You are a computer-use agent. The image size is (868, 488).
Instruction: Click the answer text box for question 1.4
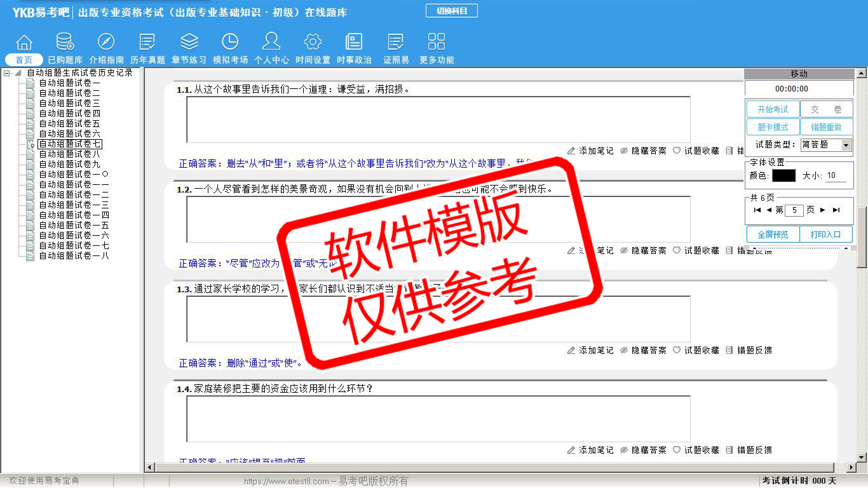(438, 419)
